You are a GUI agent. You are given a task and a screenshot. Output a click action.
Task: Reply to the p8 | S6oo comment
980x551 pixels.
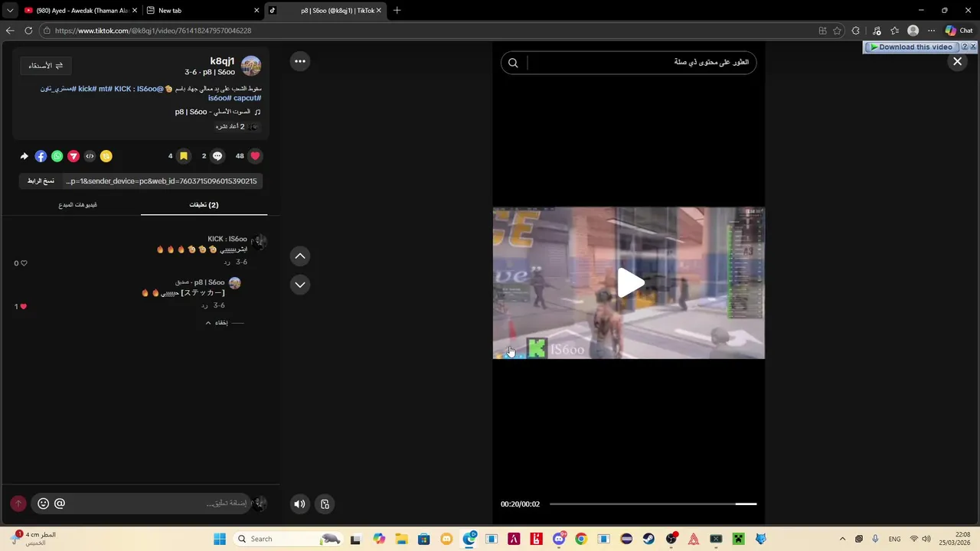pos(205,305)
